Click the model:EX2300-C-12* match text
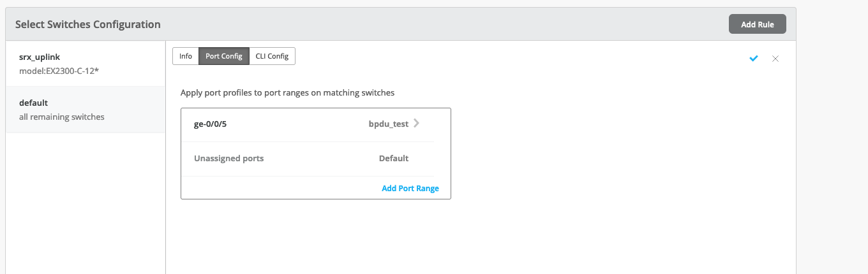Screen dimensions: 868x274 [x=59, y=71]
